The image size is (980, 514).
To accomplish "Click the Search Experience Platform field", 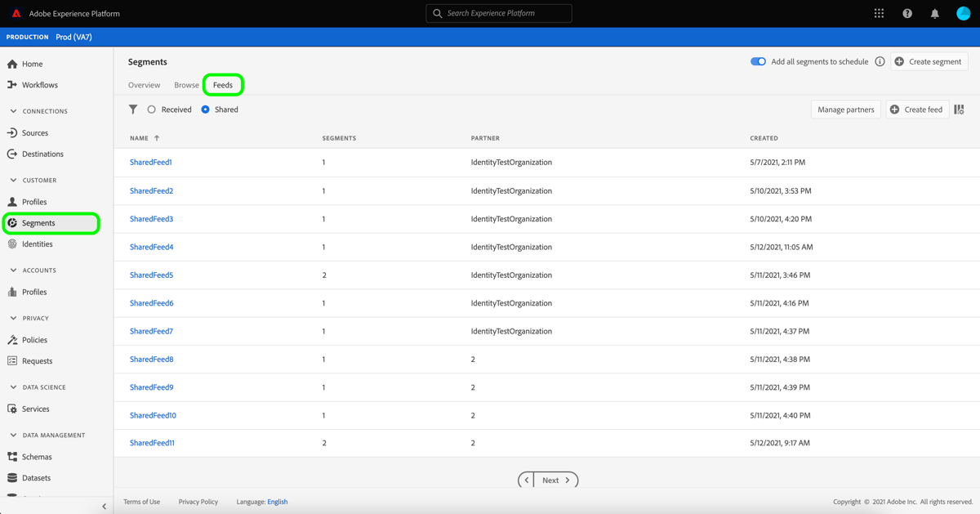I will coord(498,13).
